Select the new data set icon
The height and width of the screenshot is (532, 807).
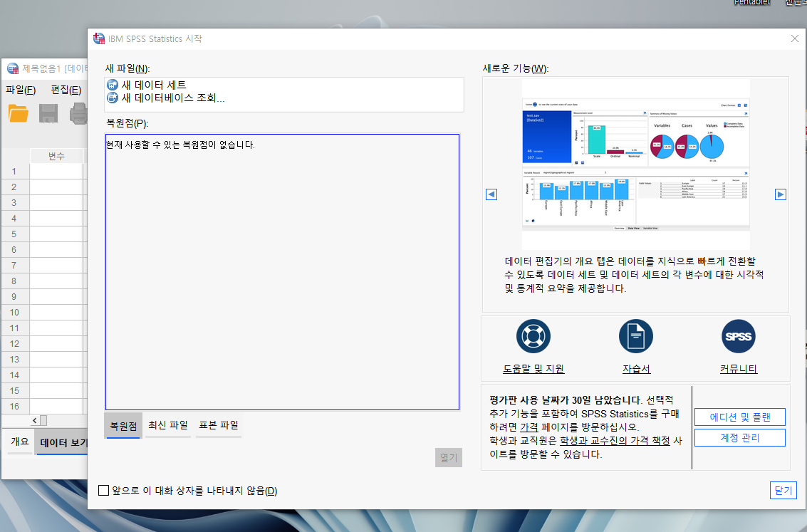click(113, 85)
